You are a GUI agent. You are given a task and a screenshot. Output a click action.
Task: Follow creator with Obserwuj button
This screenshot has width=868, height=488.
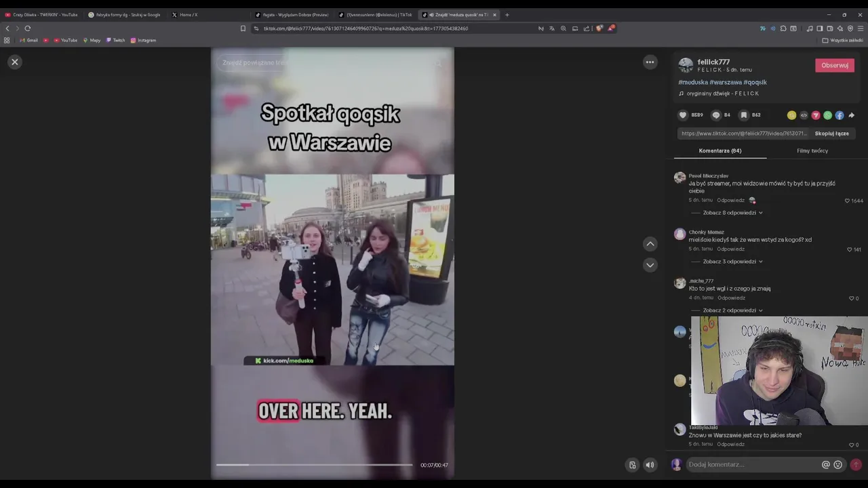pos(835,65)
